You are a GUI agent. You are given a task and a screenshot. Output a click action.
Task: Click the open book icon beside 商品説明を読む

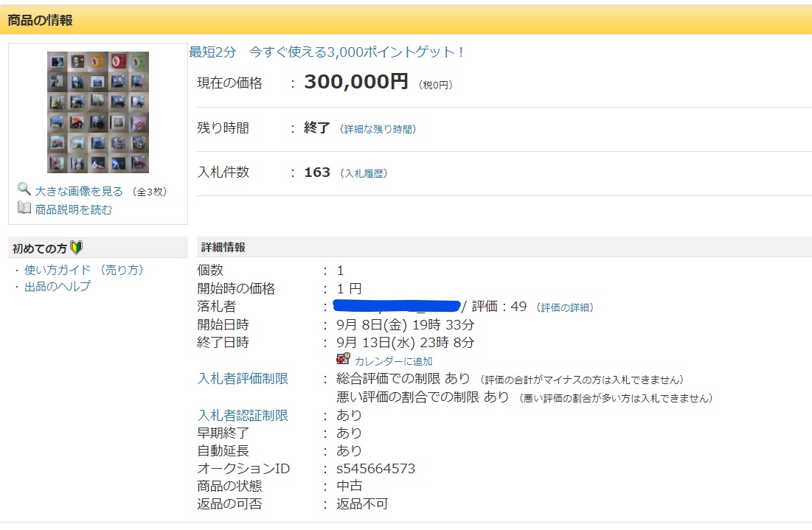pyautogui.click(x=24, y=209)
